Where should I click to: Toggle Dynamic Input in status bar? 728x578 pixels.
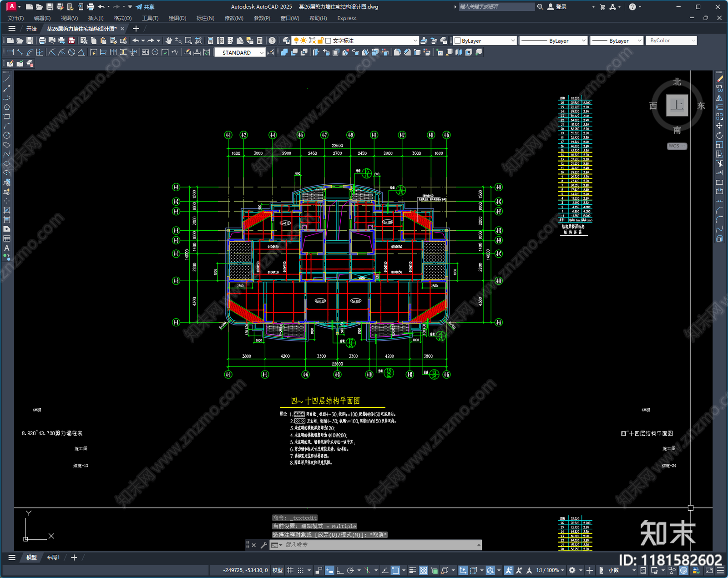329,570
